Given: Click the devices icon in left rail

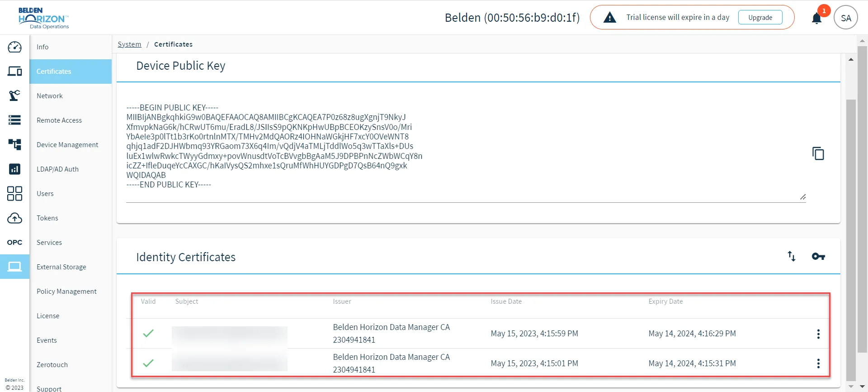Looking at the screenshot, I should point(14,71).
